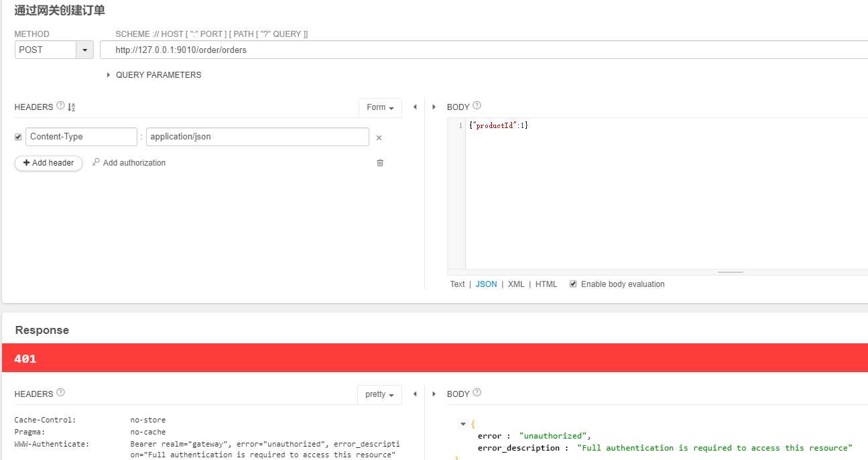Remove the Content-Type header row

pos(379,137)
